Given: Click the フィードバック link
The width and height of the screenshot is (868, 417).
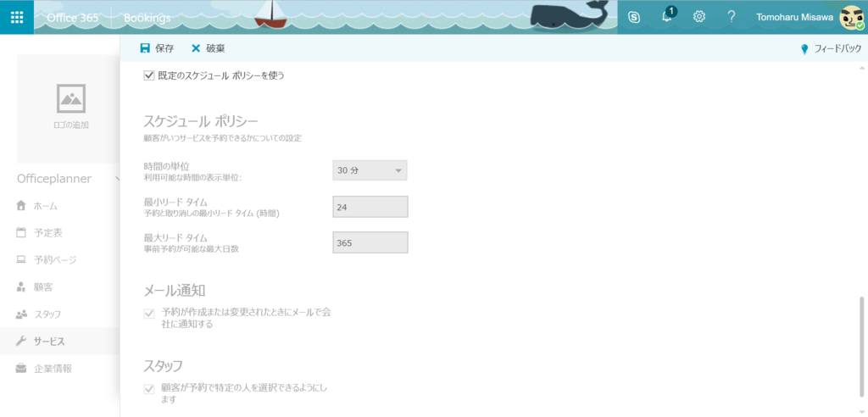Looking at the screenshot, I should click(x=838, y=49).
